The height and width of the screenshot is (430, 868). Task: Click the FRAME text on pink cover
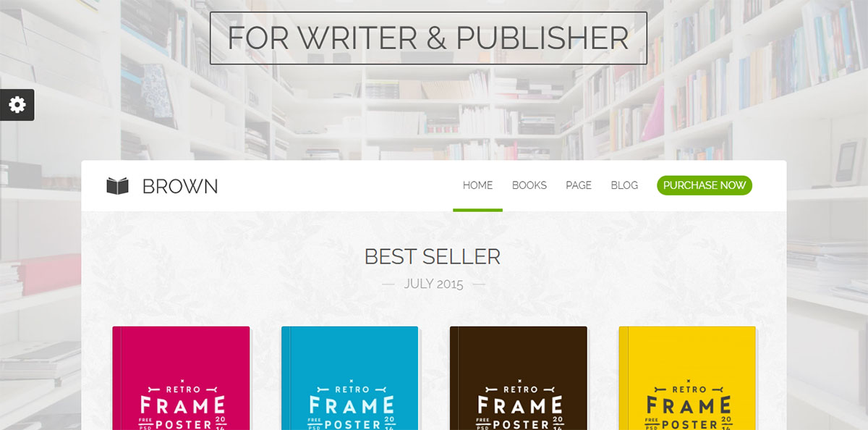coord(182,405)
